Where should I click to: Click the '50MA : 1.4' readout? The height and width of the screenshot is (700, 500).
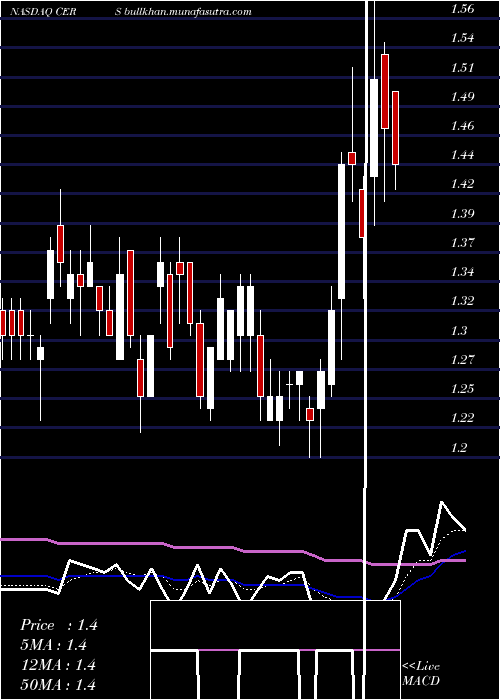[x=58, y=684]
